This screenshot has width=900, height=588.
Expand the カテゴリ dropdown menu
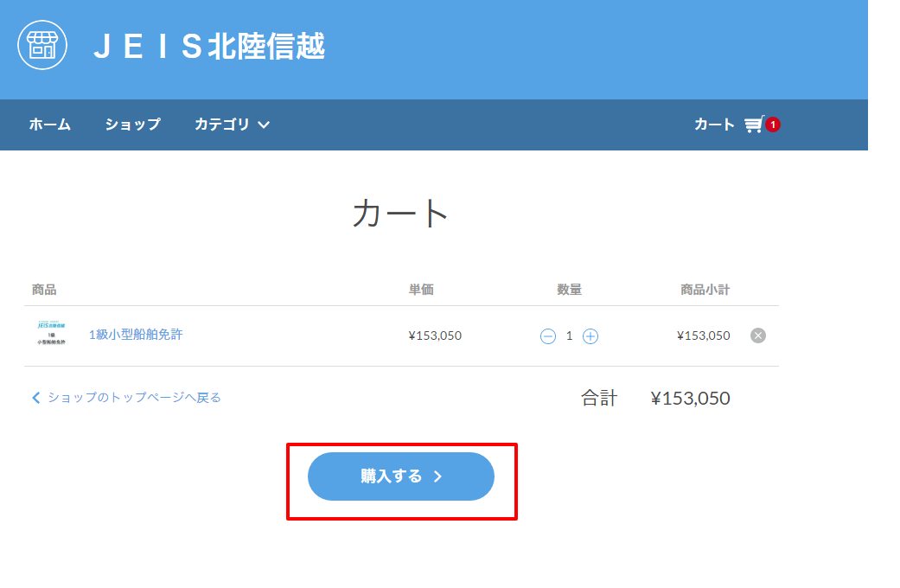click(223, 125)
